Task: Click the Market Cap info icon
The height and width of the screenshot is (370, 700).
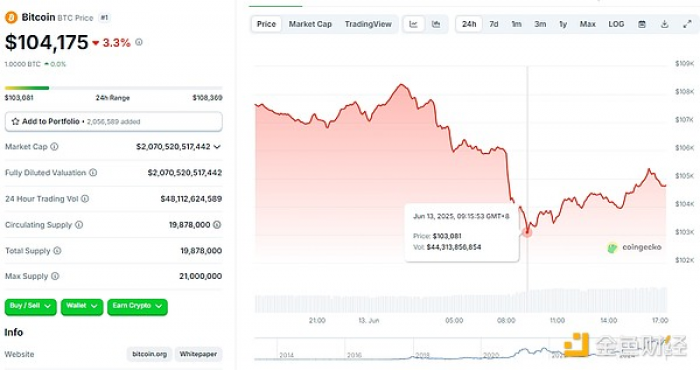Action: coord(54,146)
